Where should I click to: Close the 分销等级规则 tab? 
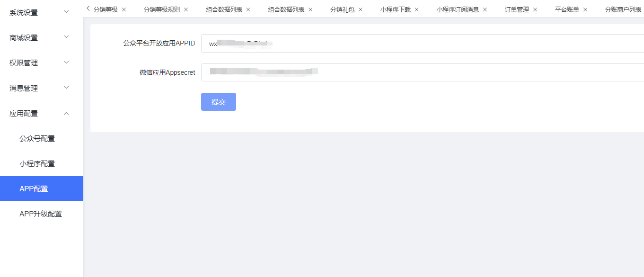pos(186,9)
